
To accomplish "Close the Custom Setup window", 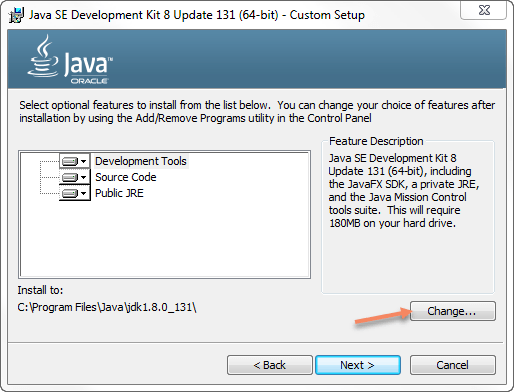I will coord(484,10).
